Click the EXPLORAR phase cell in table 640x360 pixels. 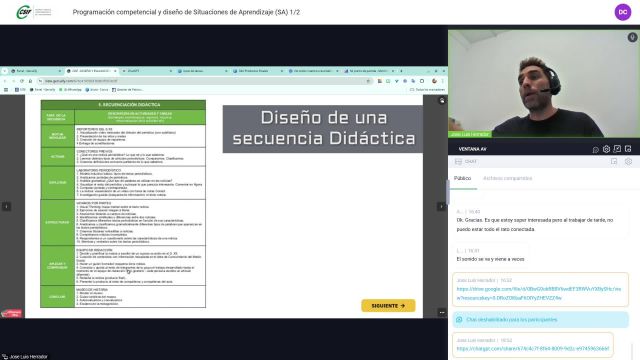(x=57, y=182)
